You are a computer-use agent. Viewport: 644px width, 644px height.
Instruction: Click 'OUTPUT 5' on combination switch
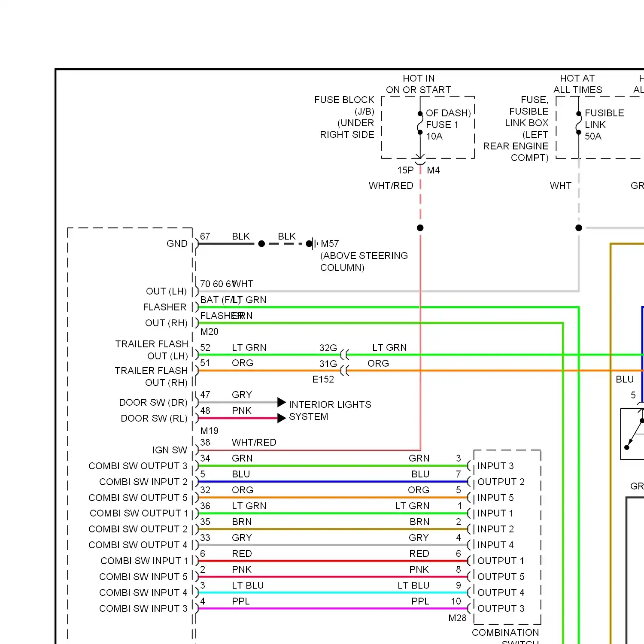click(501, 577)
